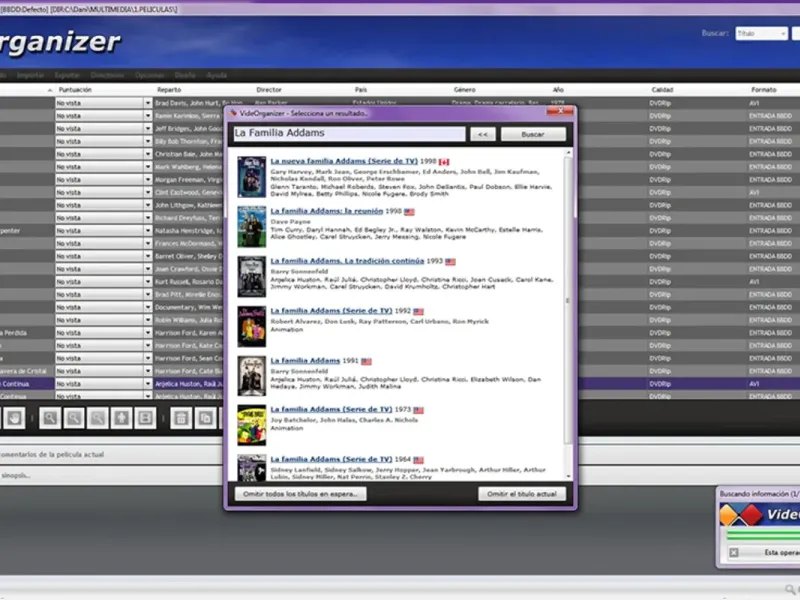The width and height of the screenshot is (800, 600).
Task: Select La familia Addams (Serie de TV) 1964 link
Action: click(x=331, y=459)
